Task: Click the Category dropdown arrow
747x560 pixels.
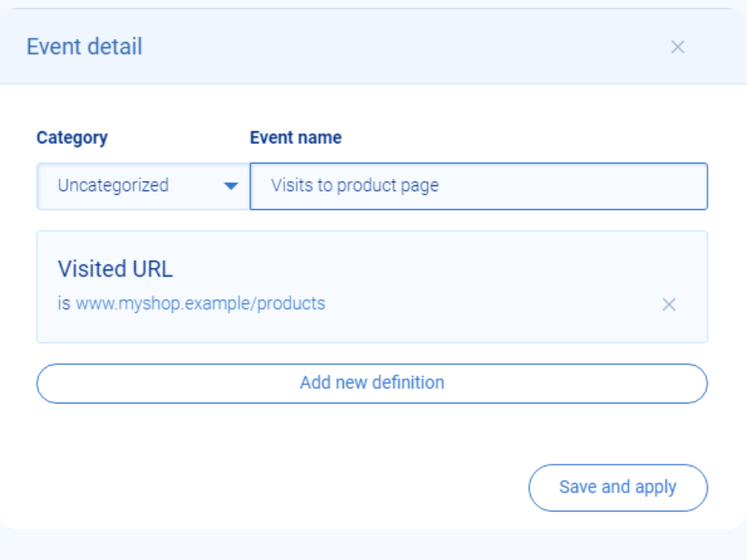Action: click(x=231, y=186)
